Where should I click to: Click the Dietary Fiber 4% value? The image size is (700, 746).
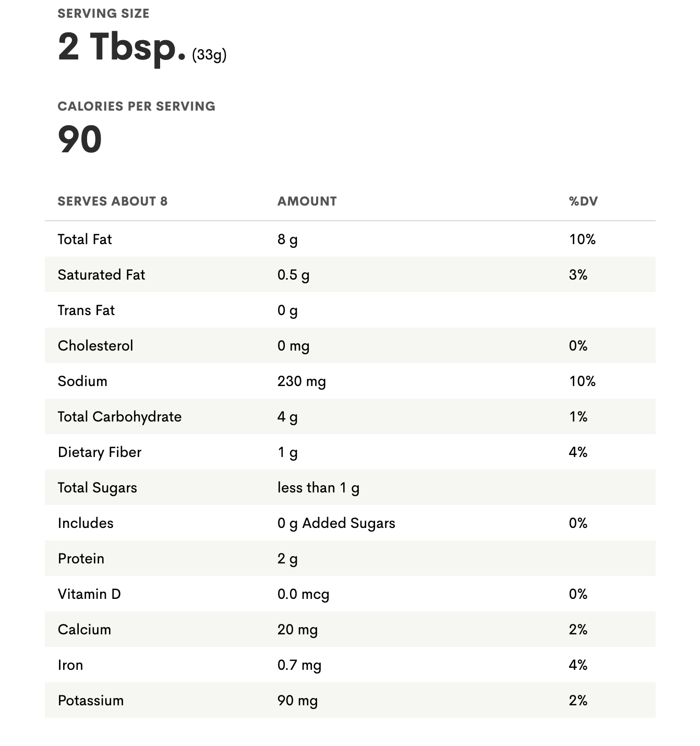click(x=578, y=452)
